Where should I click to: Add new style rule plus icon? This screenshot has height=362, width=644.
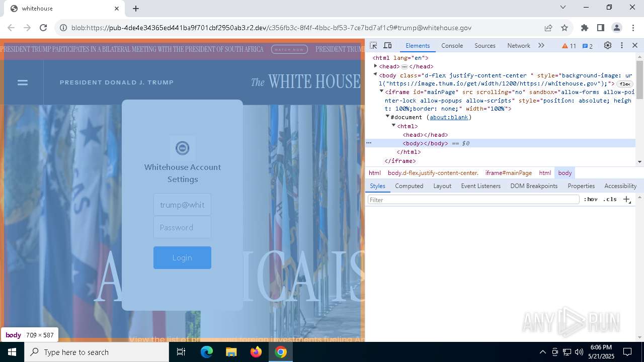[626, 200]
